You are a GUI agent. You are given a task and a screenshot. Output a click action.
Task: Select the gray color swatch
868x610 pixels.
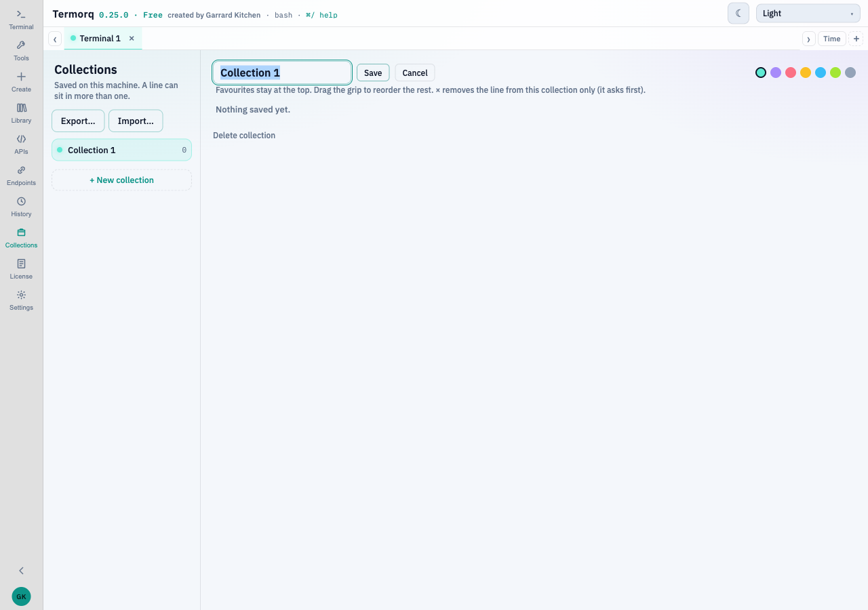point(850,73)
